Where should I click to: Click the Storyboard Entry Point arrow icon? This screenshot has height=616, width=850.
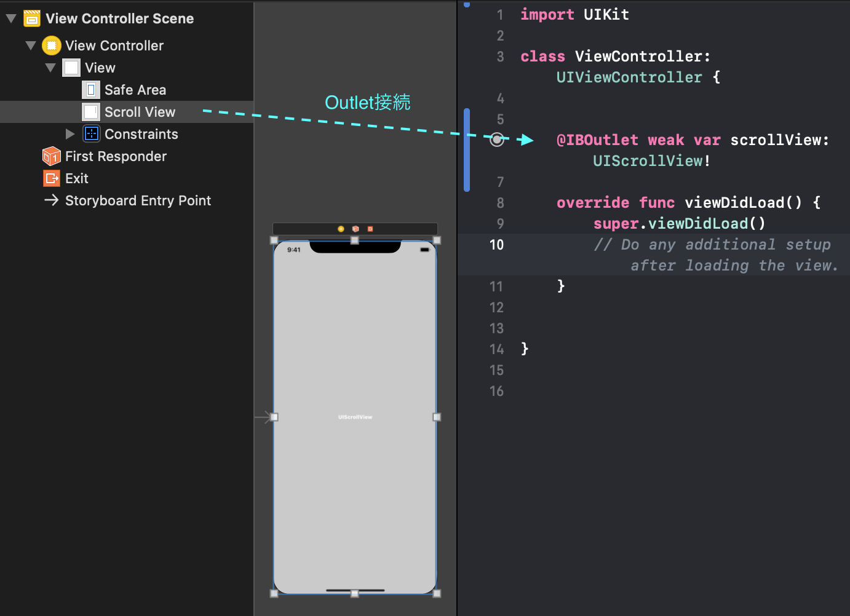click(52, 200)
